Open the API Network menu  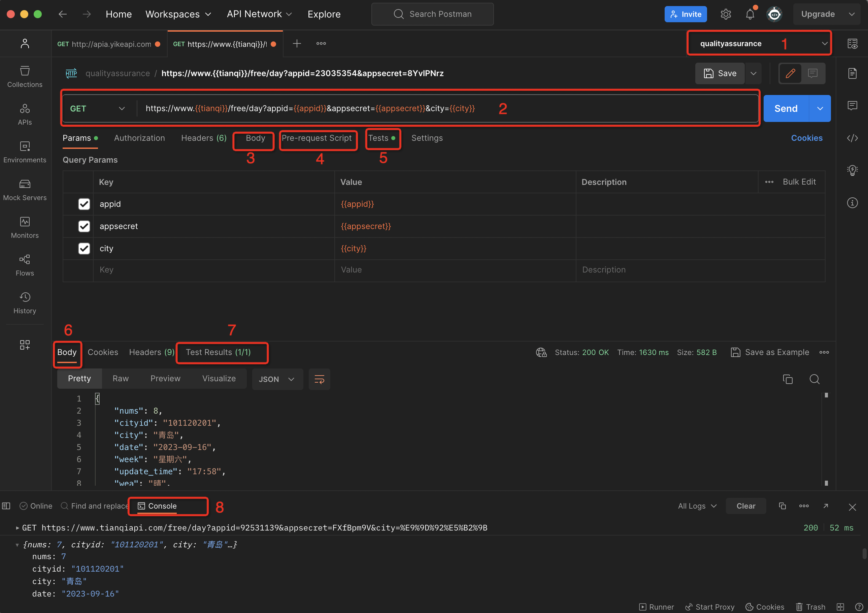pyautogui.click(x=259, y=14)
